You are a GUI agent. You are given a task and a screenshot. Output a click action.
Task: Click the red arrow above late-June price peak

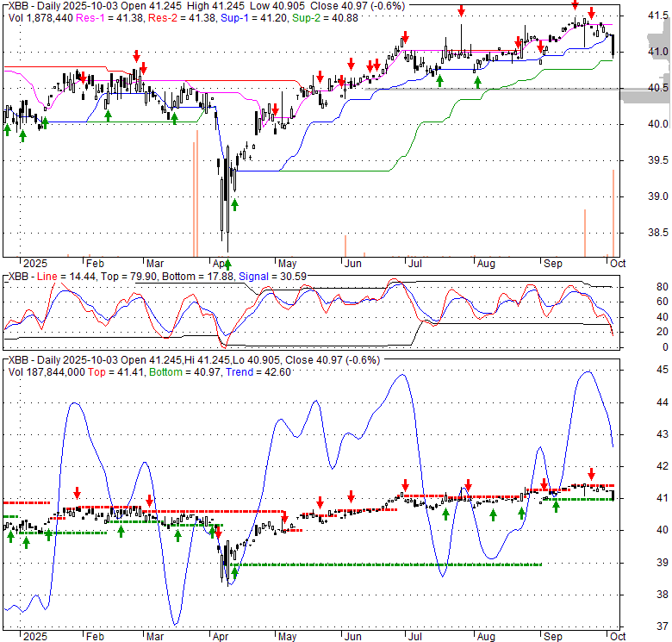403,38
